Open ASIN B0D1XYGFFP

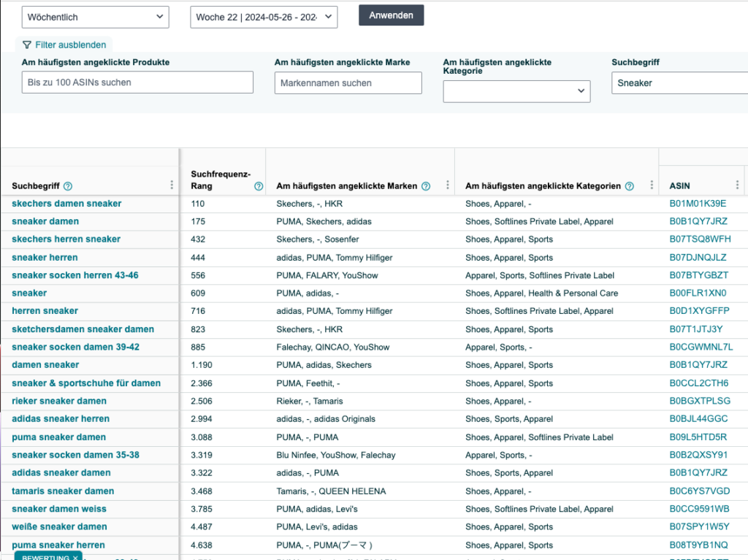pos(699,311)
